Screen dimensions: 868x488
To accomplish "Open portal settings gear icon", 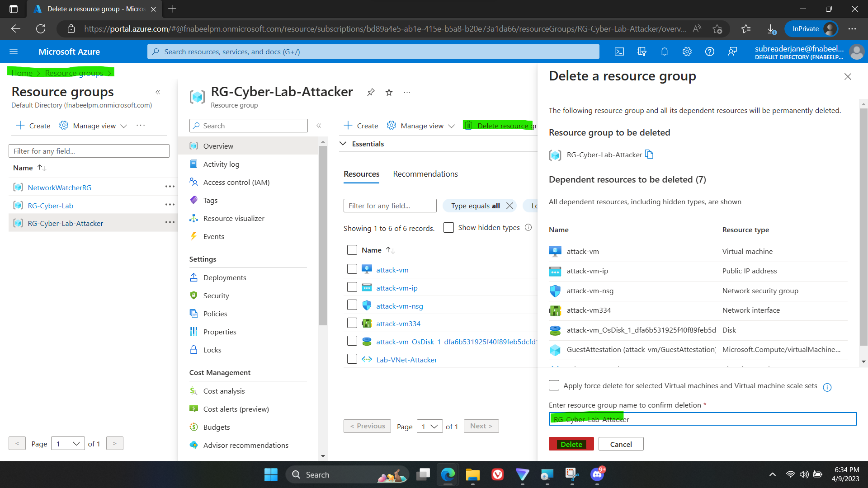I will point(687,52).
